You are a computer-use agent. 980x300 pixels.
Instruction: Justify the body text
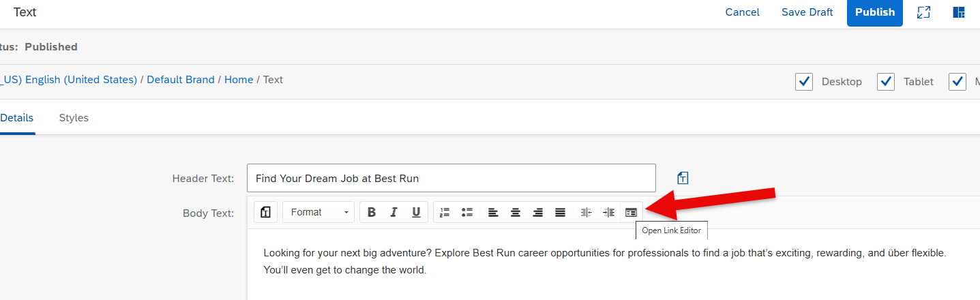(561, 212)
